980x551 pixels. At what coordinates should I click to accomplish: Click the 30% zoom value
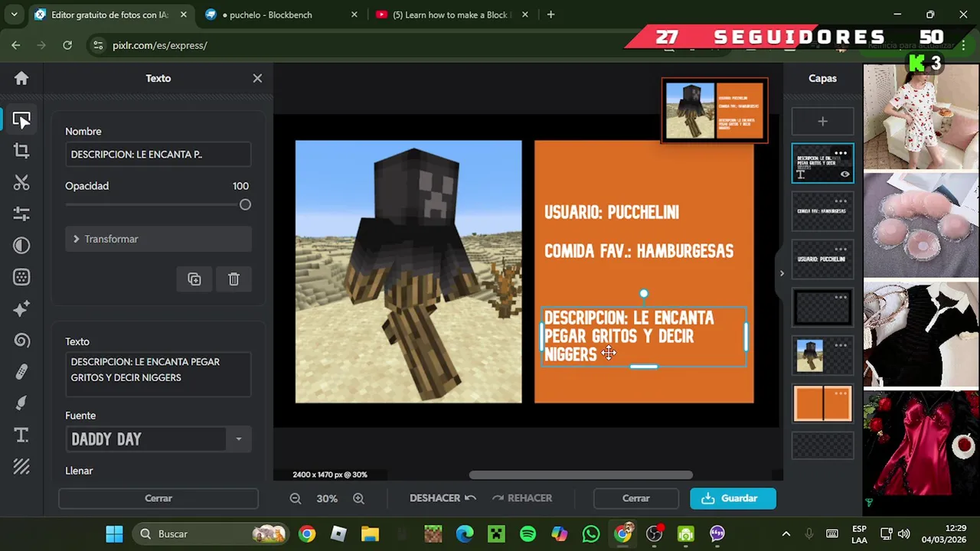click(x=327, y=498)
